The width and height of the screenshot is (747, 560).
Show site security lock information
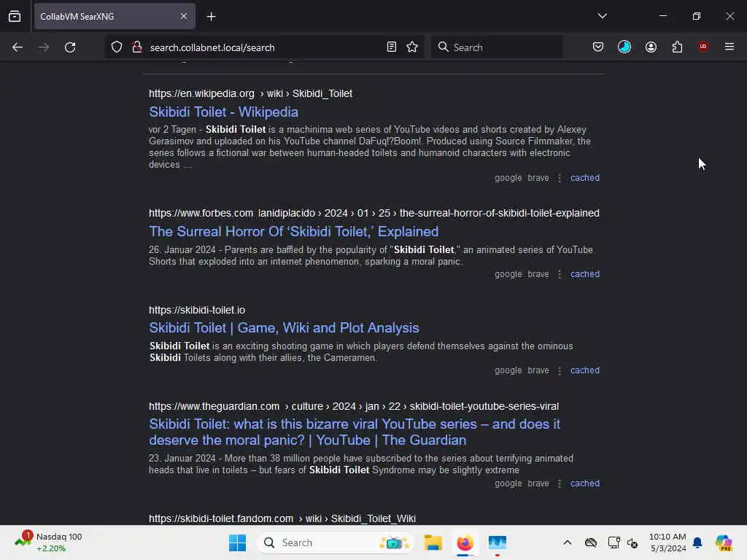[x=137, y=47]
